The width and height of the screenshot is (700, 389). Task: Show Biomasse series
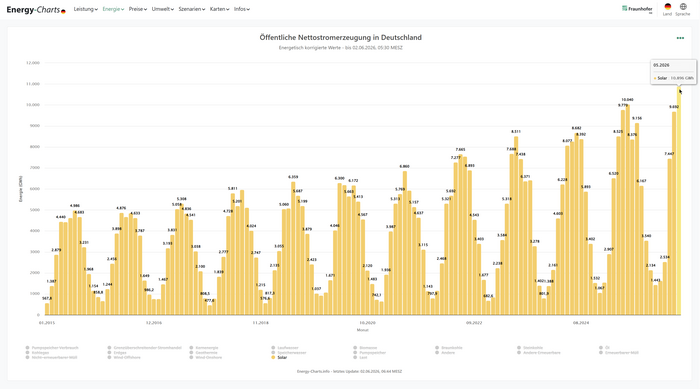(365, 347)
